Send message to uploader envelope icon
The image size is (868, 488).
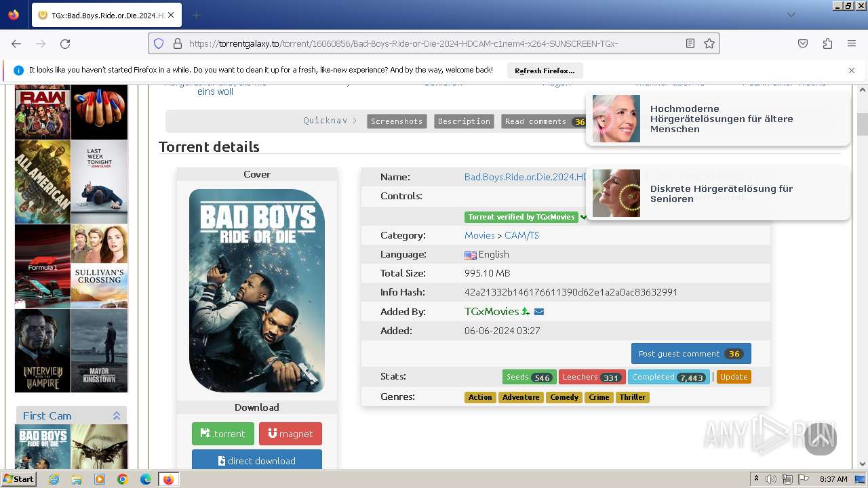pos(539,312)
